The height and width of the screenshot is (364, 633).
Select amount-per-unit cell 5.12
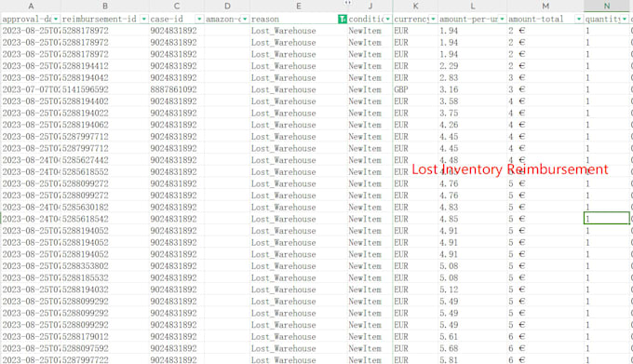click(472, 290)
